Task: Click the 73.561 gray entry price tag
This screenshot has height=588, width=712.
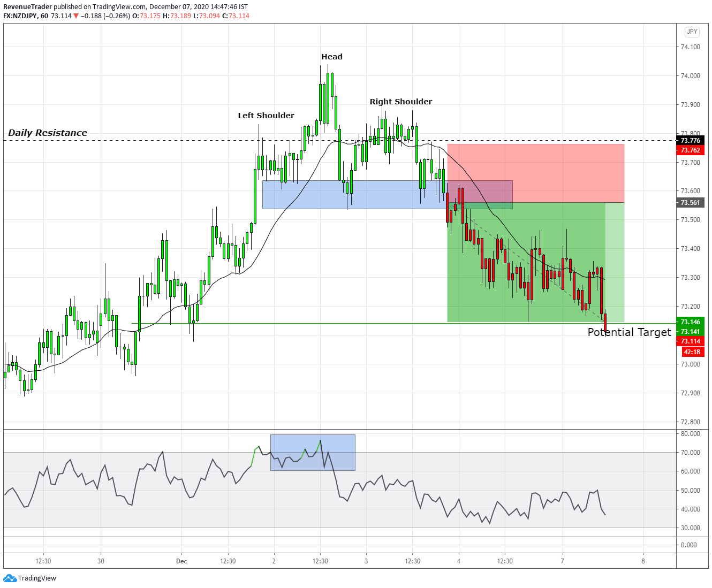Action: click(x=691, y=203)
